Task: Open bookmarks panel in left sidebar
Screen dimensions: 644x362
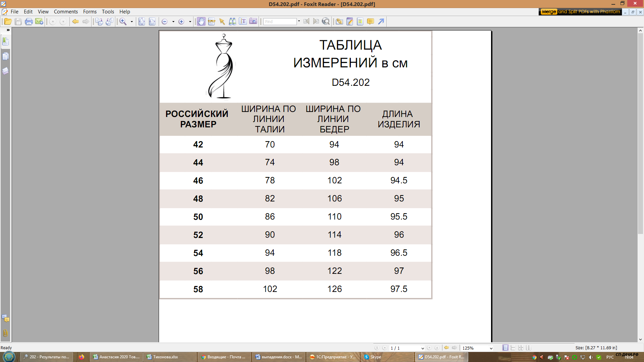Action: pos(5,42)
